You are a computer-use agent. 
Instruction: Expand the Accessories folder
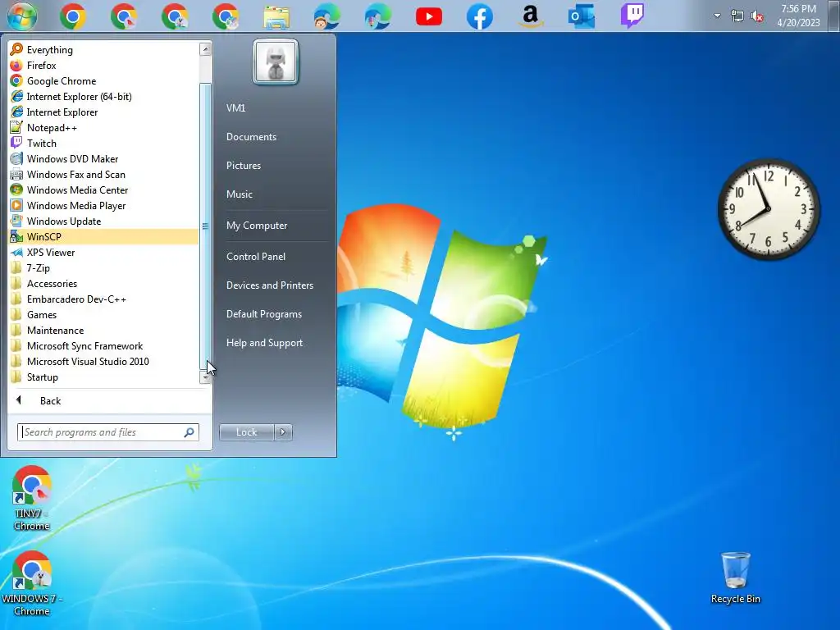click(x=104, y=283)
